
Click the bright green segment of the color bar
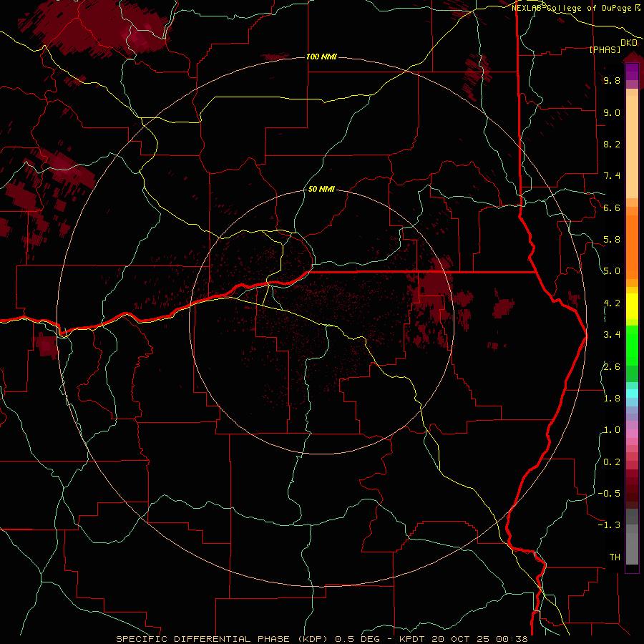(632, 347)
